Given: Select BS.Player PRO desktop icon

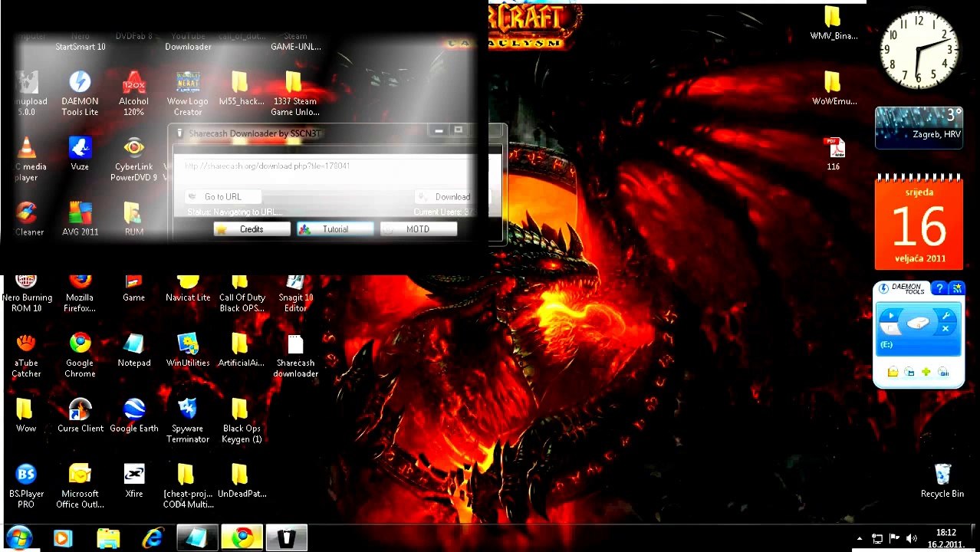Looking at the screenshot, I should coord(26,485).
